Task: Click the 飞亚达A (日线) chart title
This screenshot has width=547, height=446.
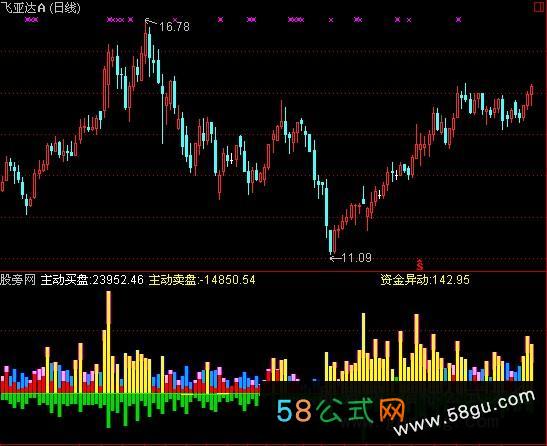Action: 40,8
